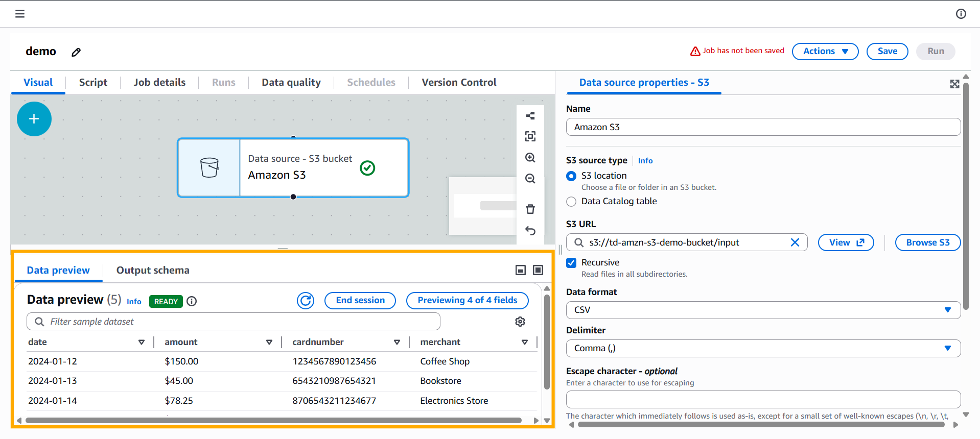Edit job name with pencil icon
980x439 pixels.
tap(76, 52)
